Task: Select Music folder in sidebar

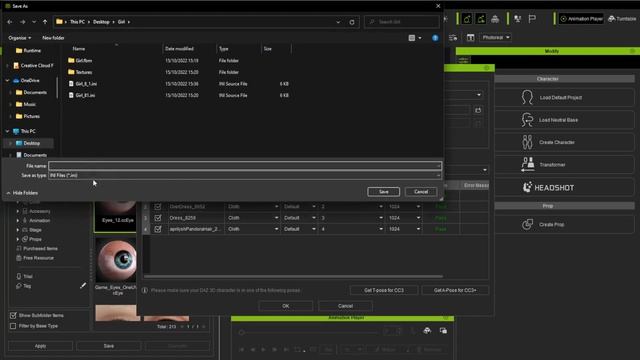Action: (26, 104)
